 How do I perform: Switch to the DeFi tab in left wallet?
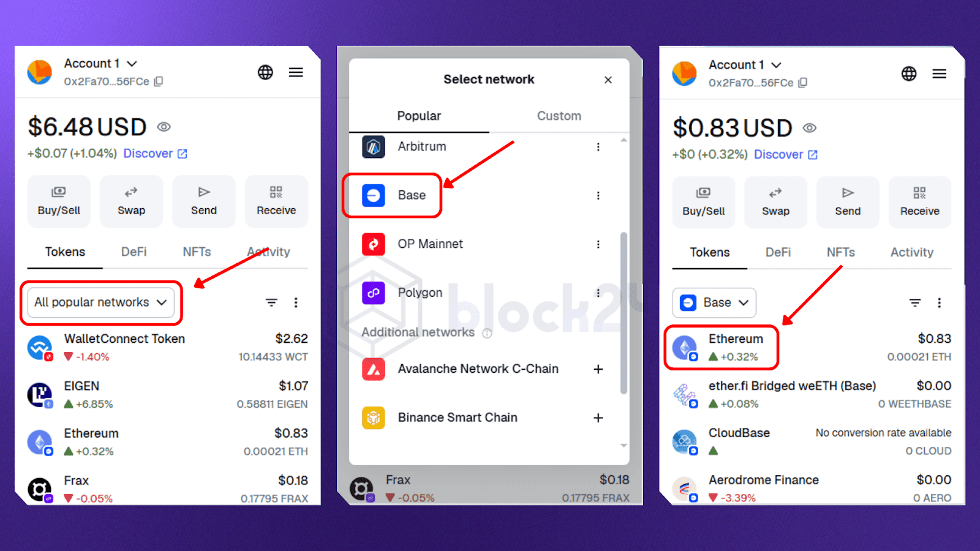click(x=134, y=252)
